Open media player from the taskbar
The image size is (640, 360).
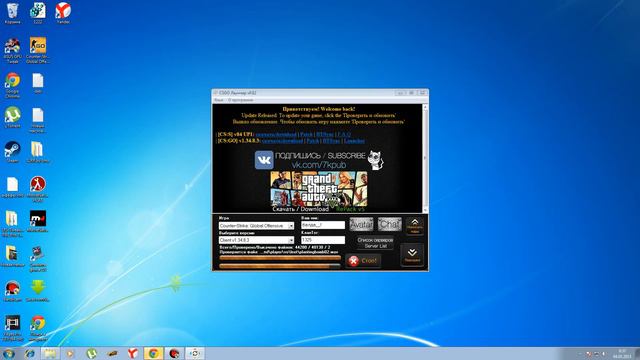(x=70, y=353)
